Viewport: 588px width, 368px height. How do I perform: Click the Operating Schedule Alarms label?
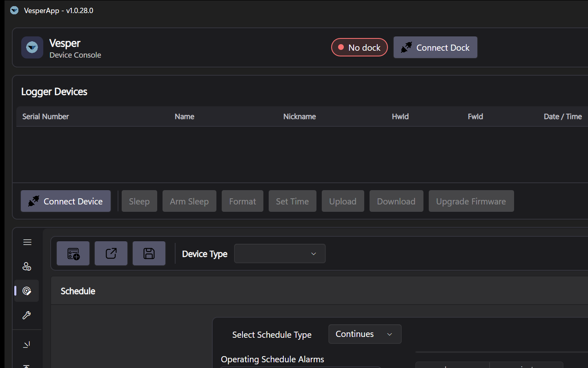(272, 359)
